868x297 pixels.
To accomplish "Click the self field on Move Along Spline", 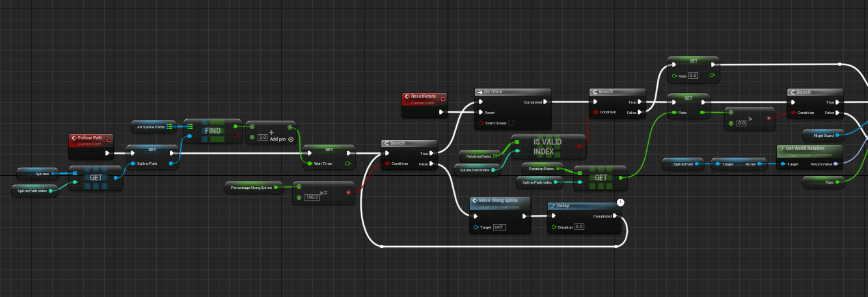I will point(499,227).
